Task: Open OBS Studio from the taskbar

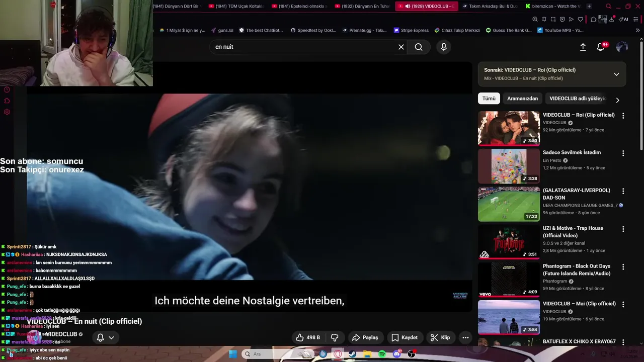Action: click(x=412, y=354)
